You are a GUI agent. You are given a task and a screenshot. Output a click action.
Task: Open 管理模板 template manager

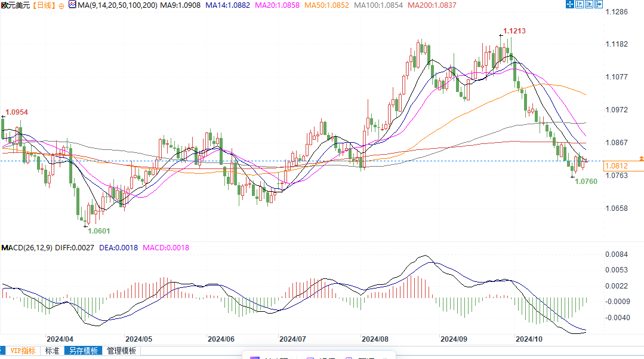121,351
